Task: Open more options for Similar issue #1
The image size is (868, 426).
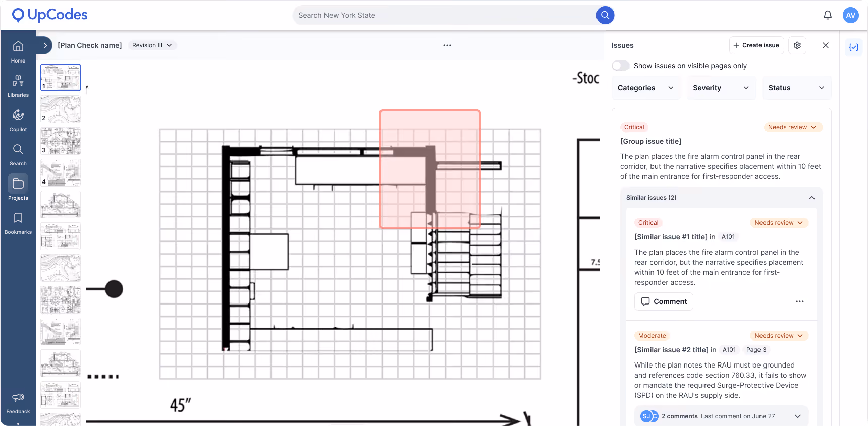Action: click(800, 301)
